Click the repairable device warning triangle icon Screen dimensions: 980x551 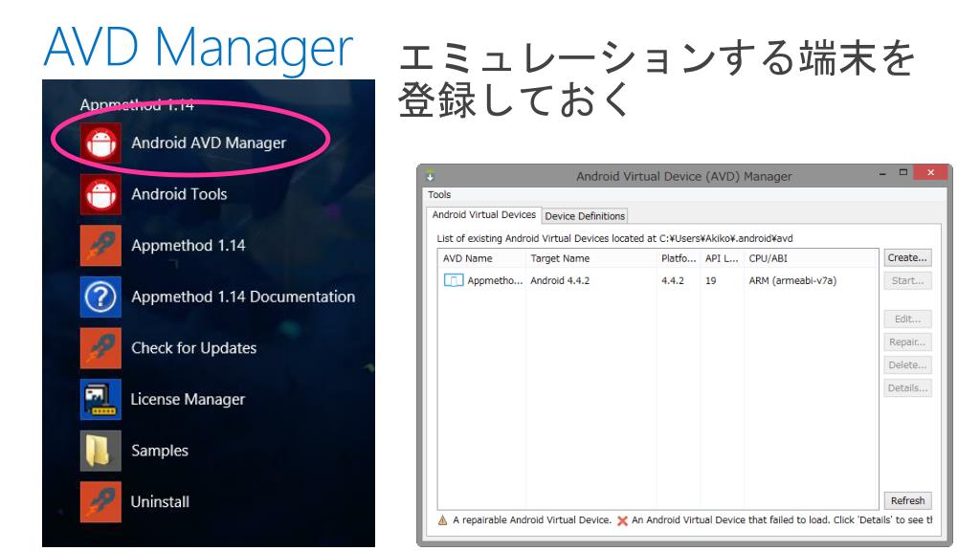(442, 520)
